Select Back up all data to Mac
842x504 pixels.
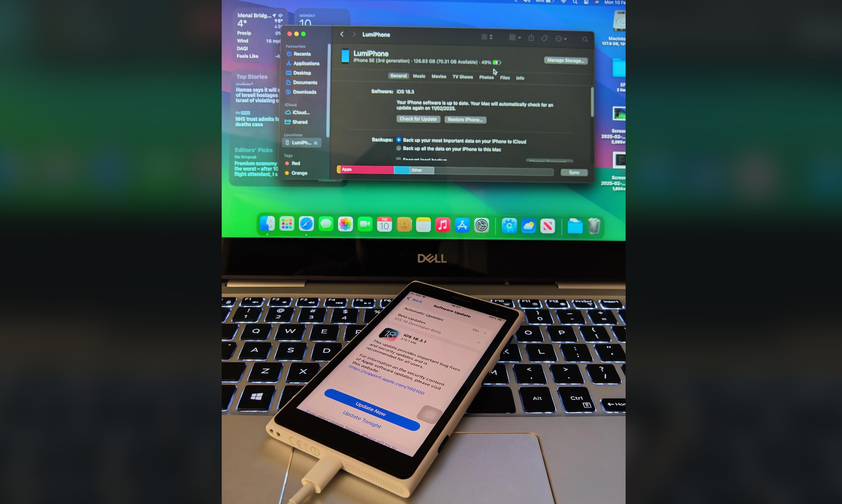[x=398, y=149]
